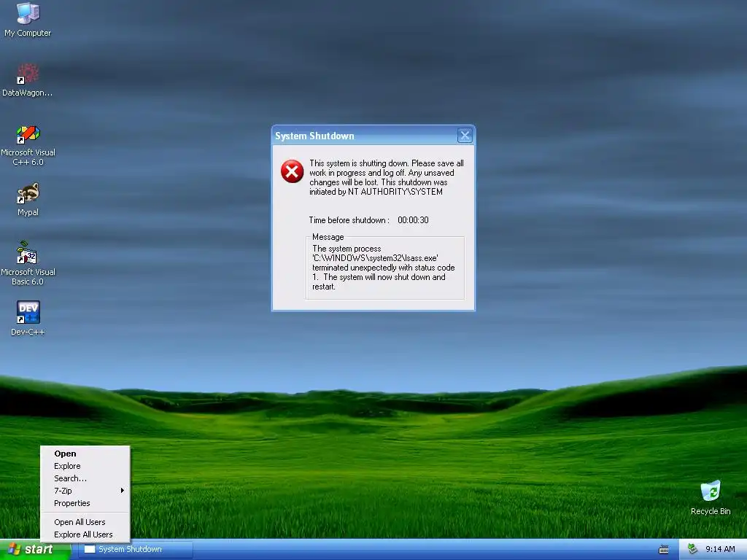Click the system tray network icon
The image size is (747, 560).
[693, 549]
